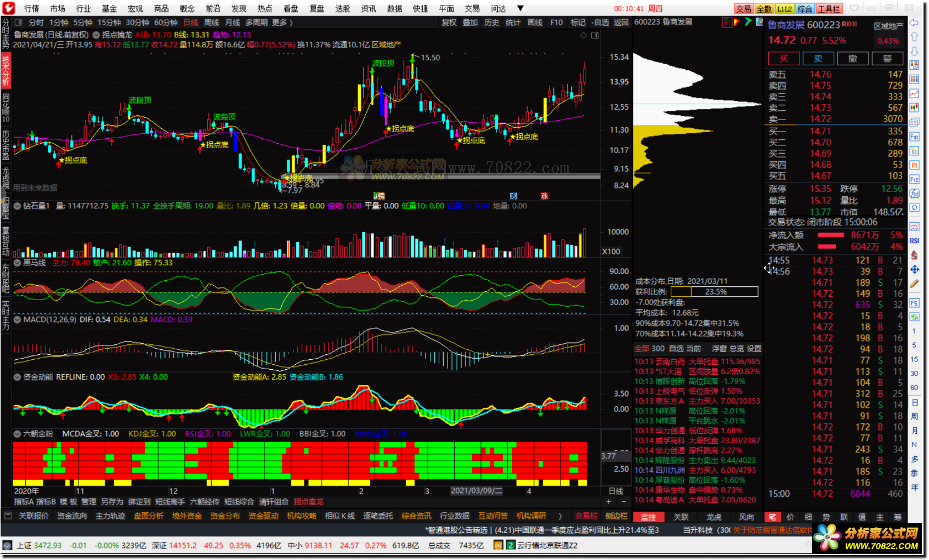Click the 撤 cancel order button
Viewport: 929px width, 560px height.
853,59
